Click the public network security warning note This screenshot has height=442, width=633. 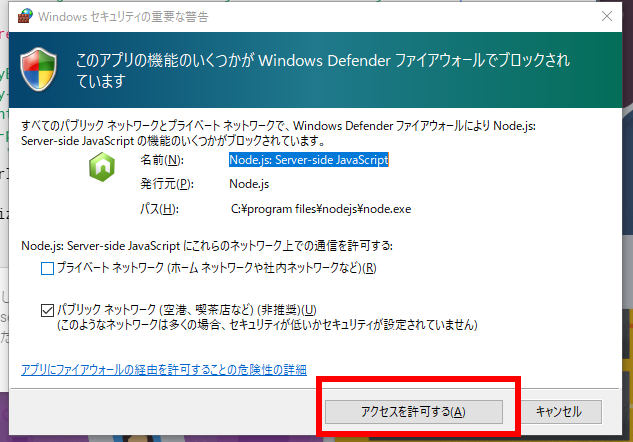tap(267, 325)
